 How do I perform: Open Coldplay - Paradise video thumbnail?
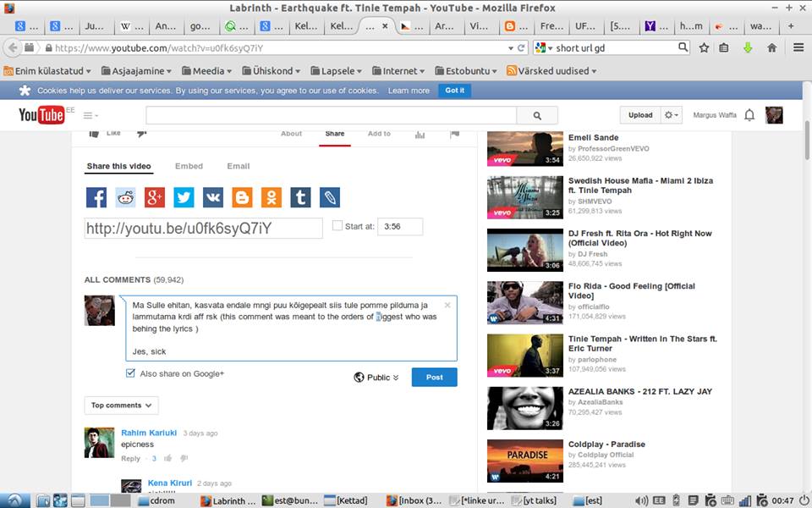(x=524, y=461)
